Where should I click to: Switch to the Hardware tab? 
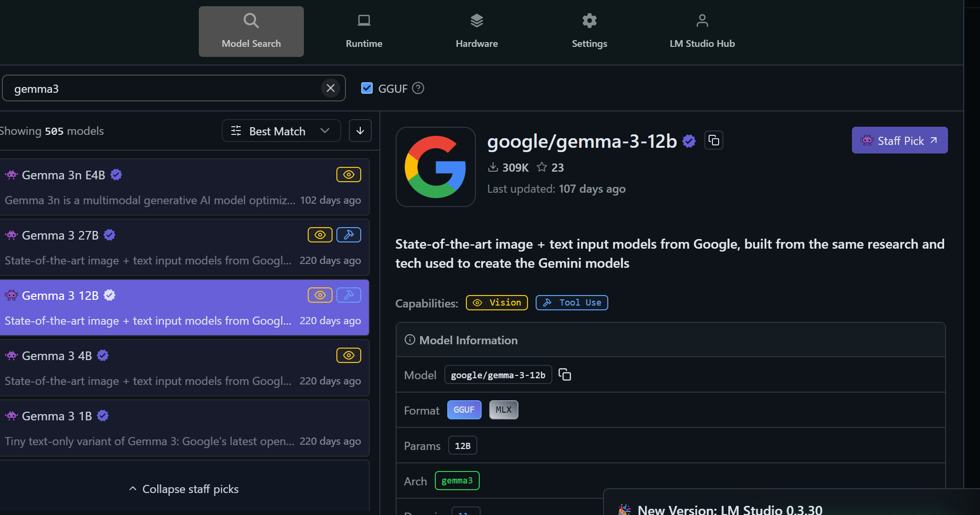[476, 32]
